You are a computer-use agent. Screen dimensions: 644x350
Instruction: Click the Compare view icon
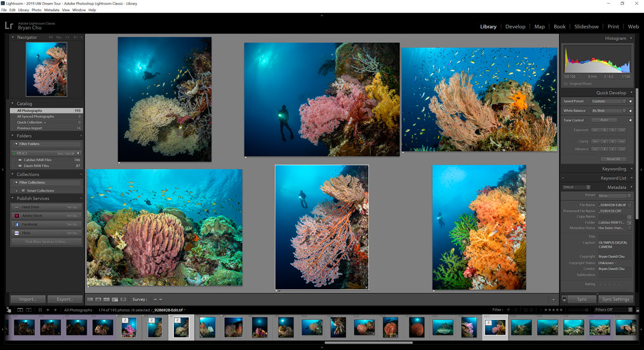point(107,299)
